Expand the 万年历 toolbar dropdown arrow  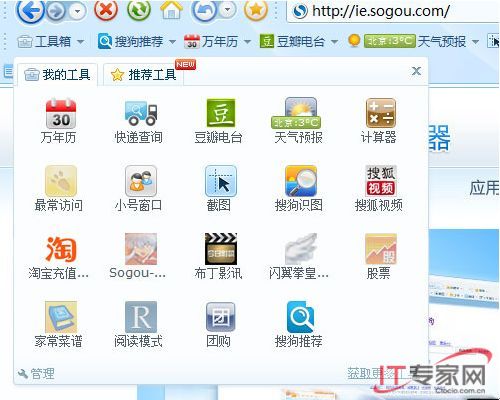point(247,42)
